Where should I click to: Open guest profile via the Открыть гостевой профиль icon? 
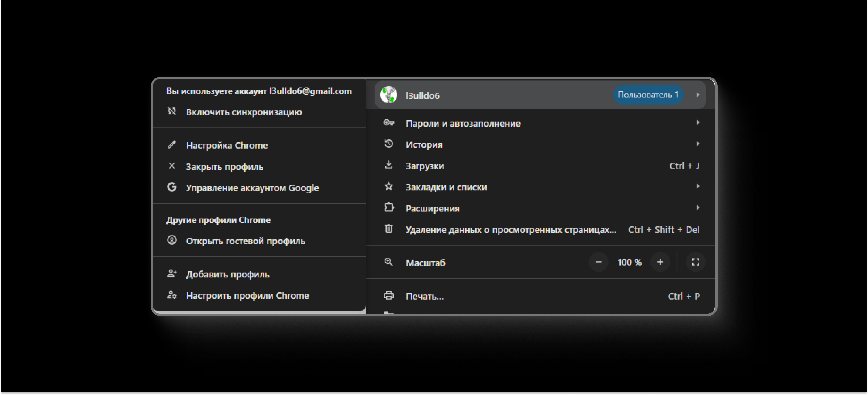(172, 241)
